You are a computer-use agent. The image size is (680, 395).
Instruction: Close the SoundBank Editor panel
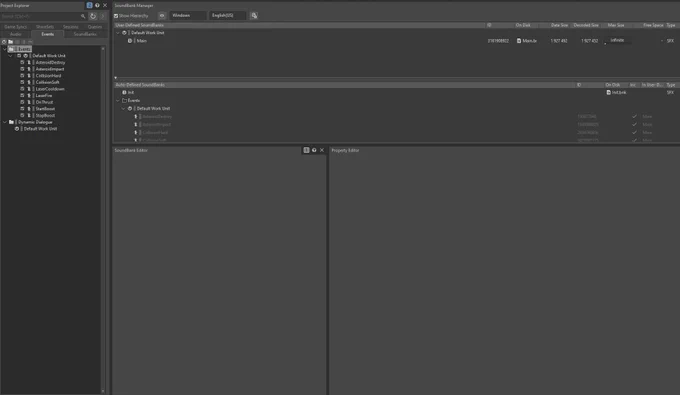pos(322,150)
